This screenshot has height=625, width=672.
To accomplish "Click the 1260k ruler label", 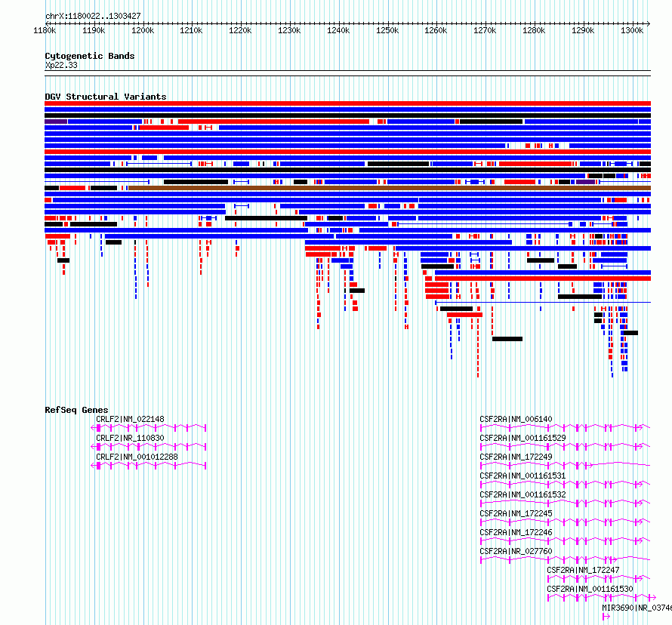I will click(x=436, y=30).
